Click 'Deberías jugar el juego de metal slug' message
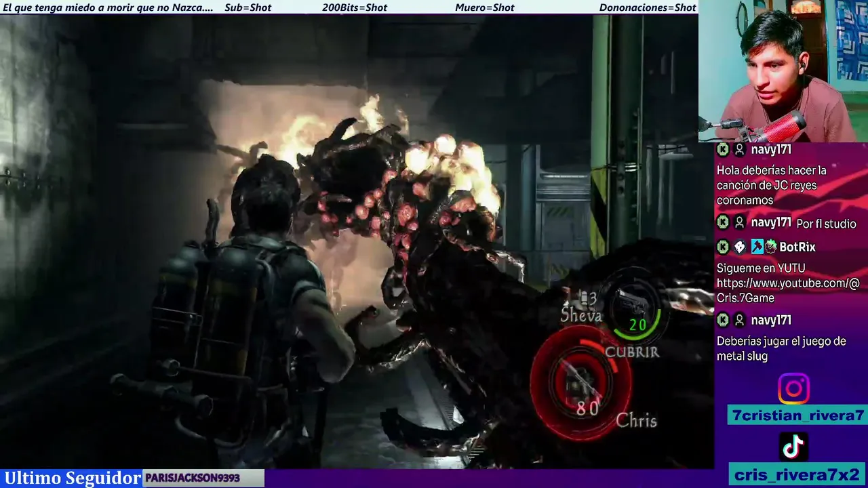Viewport: 868px width, 488px height. [x=781, y=348]
